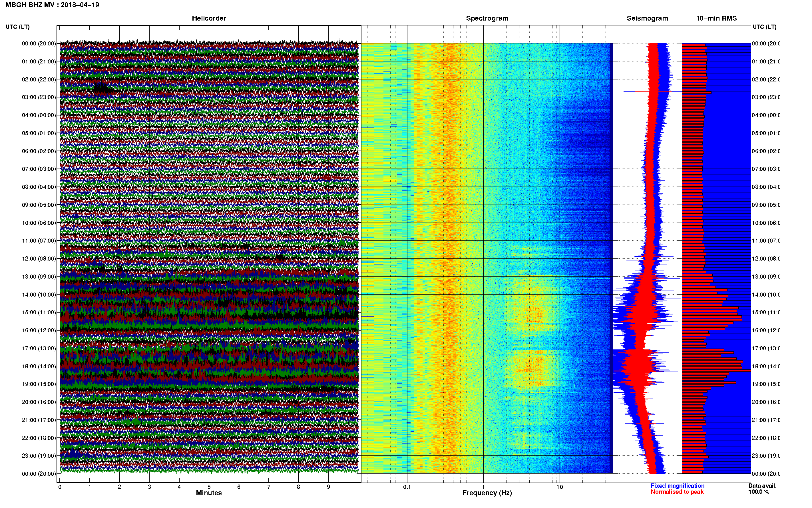
Task: Select tick label "9" on the Minutes axis
Action: pos(328,487)
